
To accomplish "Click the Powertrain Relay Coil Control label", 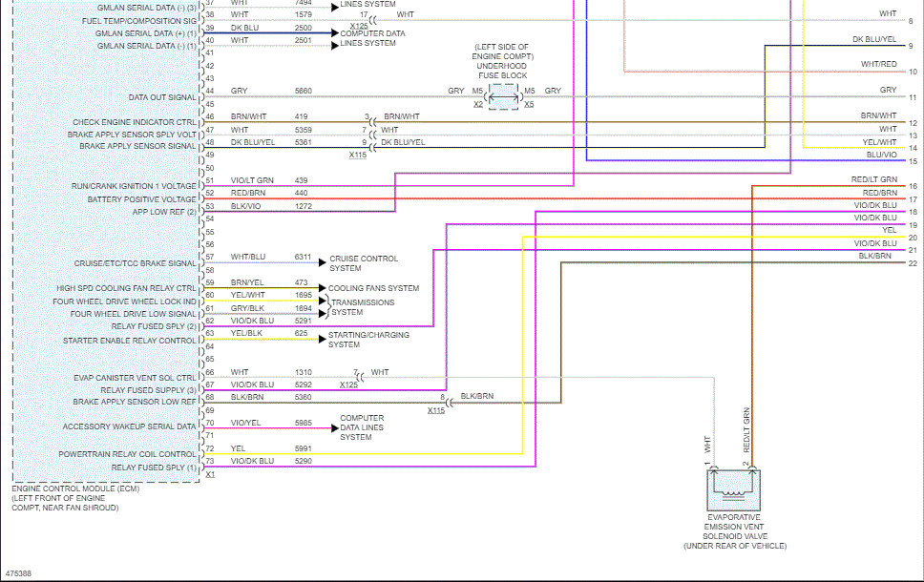I will [127, 454].
